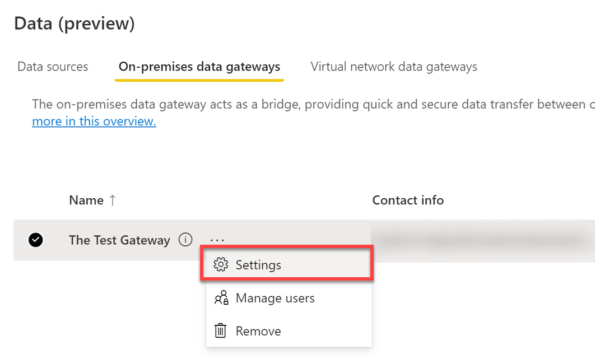Click the people icon beside Manage users
Viewport: 595px width, 364px height.
221,298
